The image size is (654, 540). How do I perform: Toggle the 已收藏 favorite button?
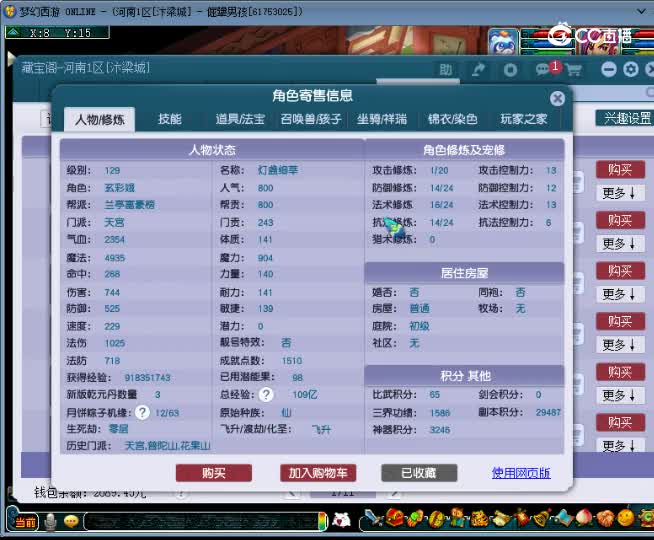pos(419,473)
